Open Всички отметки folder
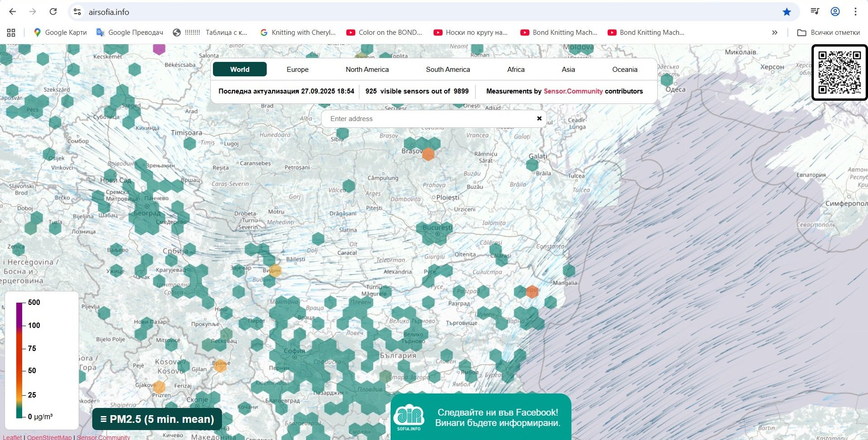The image size is (868, 440). point(829,33)
